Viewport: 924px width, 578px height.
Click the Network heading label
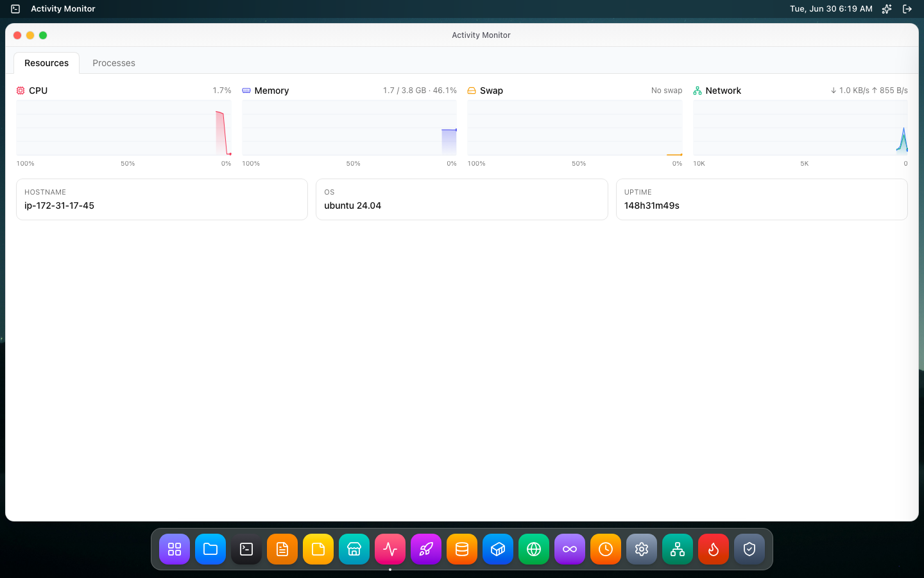[723, 91]
